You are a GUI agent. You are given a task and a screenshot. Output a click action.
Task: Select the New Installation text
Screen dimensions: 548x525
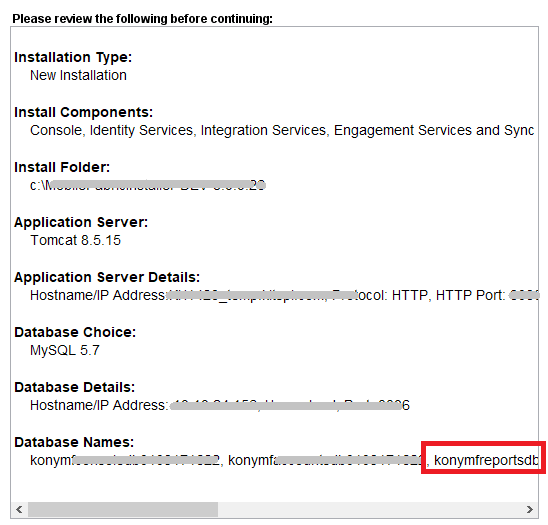[78, 75]
